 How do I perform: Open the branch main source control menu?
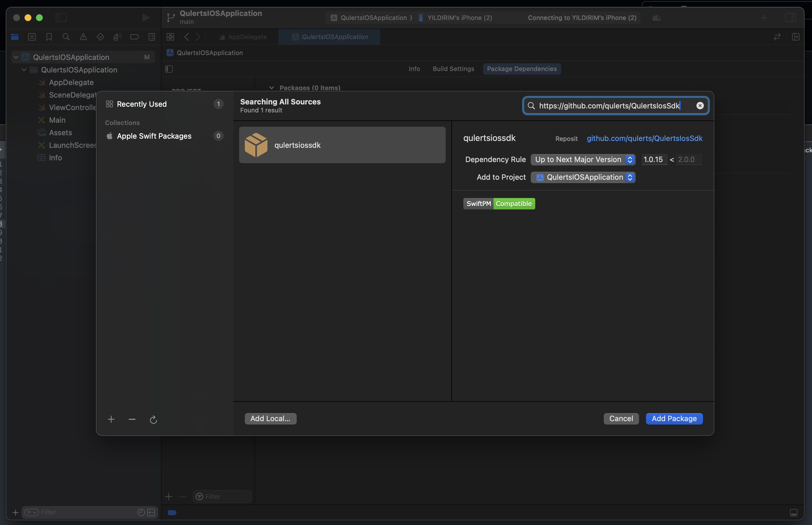pyautogui.click(x=187, y=22)
